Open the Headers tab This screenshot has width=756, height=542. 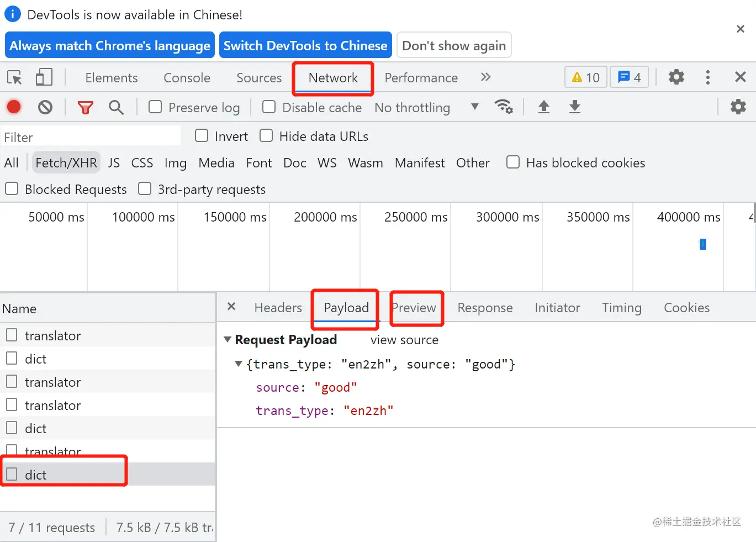[278, 308]
